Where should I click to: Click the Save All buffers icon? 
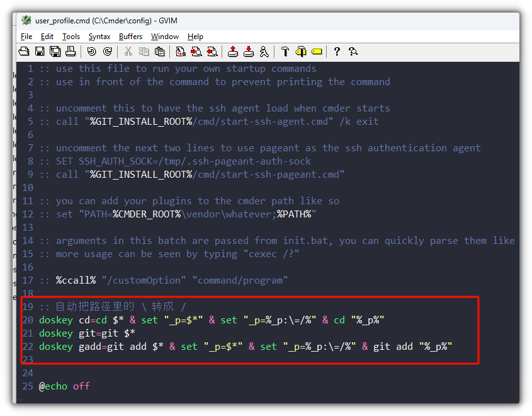[55, 51]
